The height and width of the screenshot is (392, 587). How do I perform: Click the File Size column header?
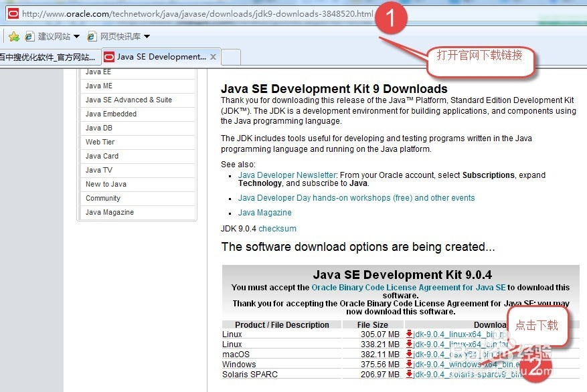(x=373, y=324)
